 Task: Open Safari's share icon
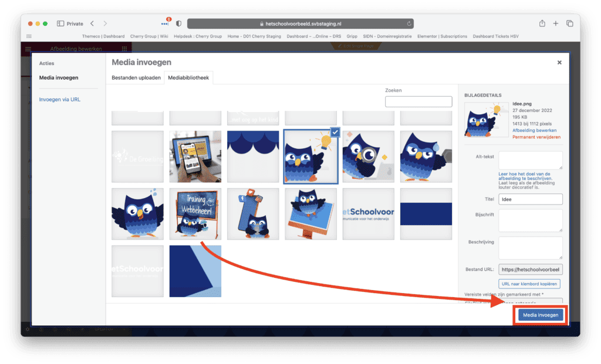(x=542, y=23)
